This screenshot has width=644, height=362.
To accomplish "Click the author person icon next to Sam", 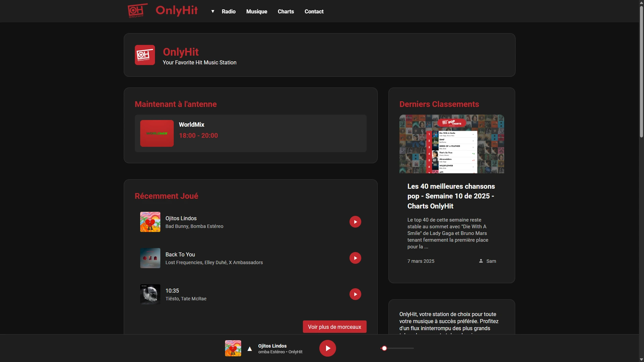I will pos(481,261).
